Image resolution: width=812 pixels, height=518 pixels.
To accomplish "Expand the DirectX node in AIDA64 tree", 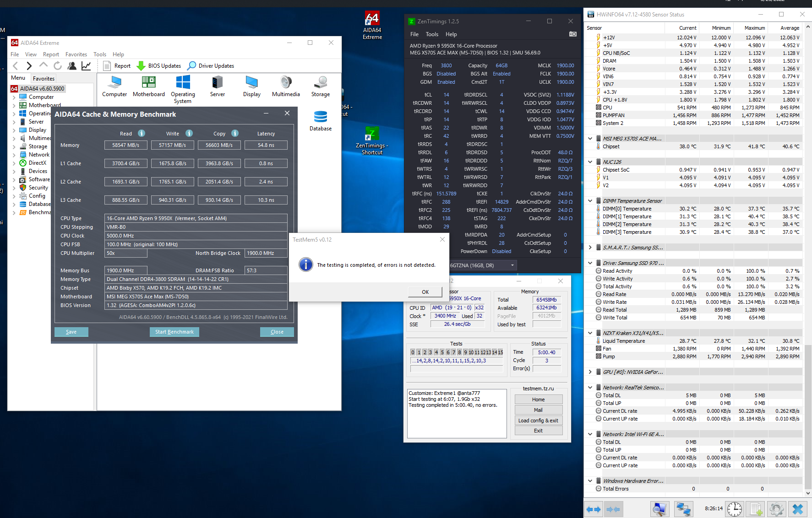I will point(14,163).
